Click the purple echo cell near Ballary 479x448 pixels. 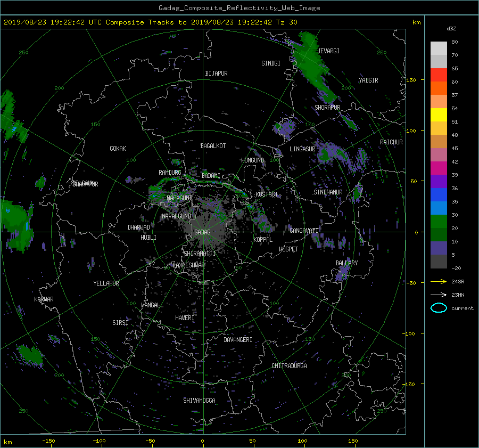pos(342,272)
